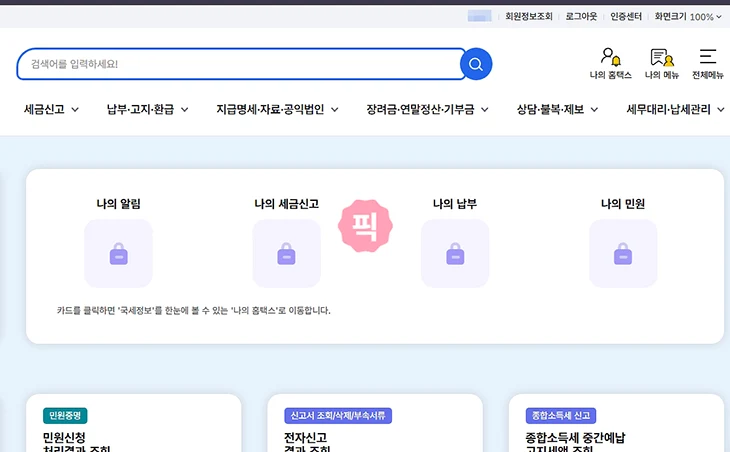This screenshot has height=452, width=730.
Task: Open 인증센터 link
Action: [x=626, y=17]
